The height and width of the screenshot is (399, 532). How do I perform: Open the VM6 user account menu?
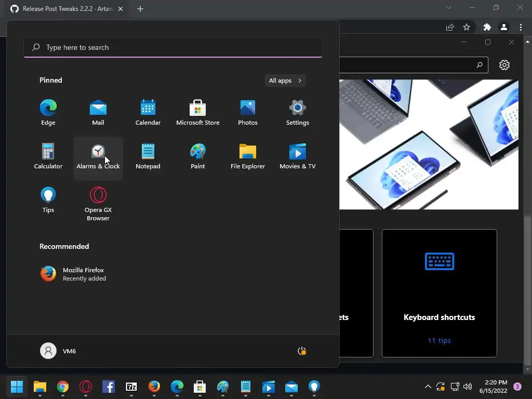tap(58, 351)
